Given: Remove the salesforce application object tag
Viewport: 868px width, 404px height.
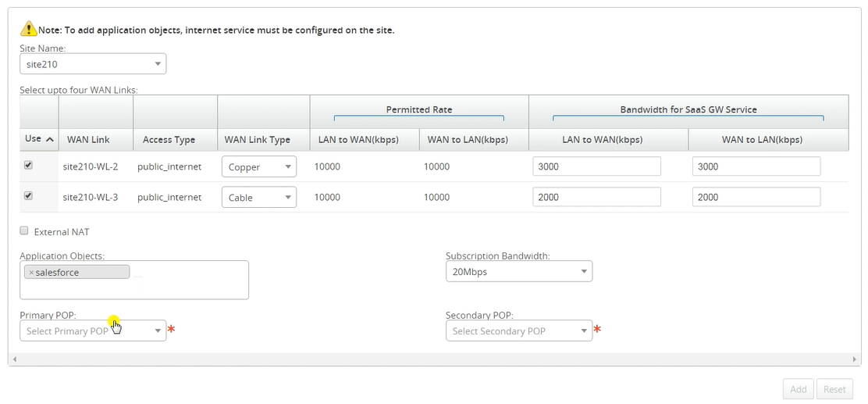Looking at the screenshot, I should (x=31, y=273).
